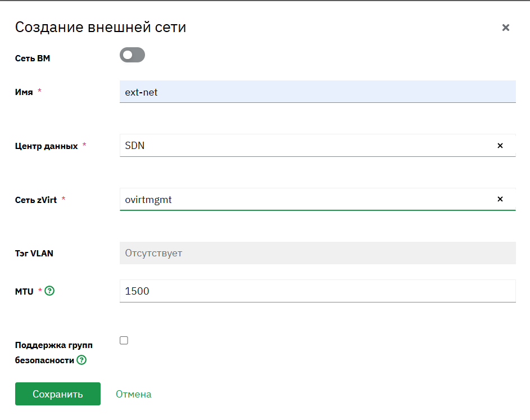530x420 pixels.
Task: Click the Сеть zVirt label
Action: (36, 200)
